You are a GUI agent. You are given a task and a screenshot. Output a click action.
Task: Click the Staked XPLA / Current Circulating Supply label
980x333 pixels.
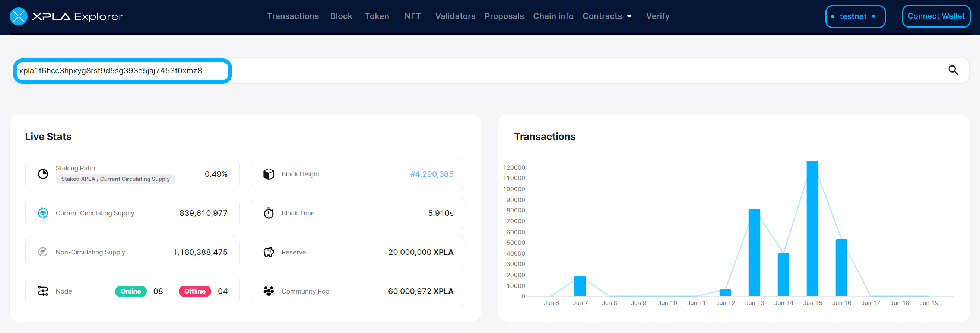(115, 179)
